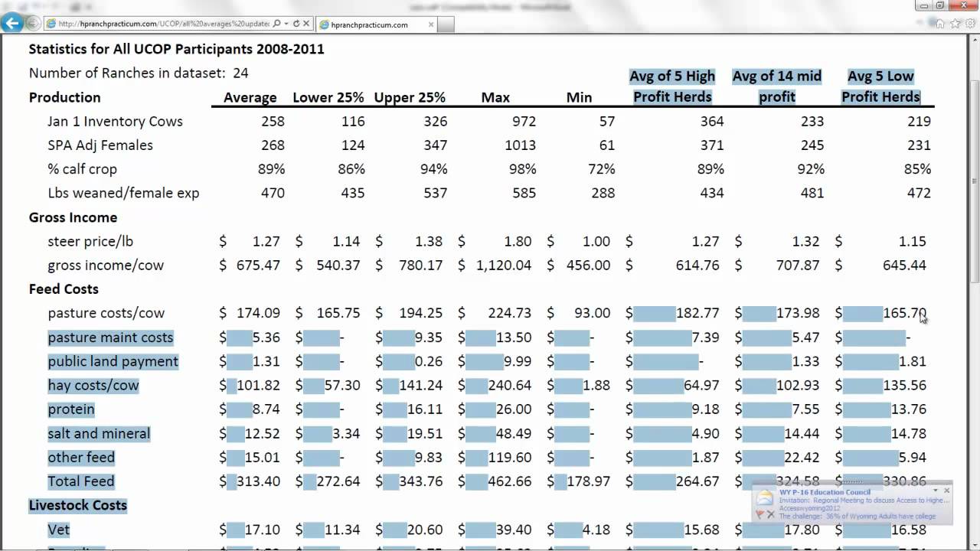This screenshot has height=551, width=980.
Task: Stop loading with the address bar X
Action: click(x=305, y=24)
